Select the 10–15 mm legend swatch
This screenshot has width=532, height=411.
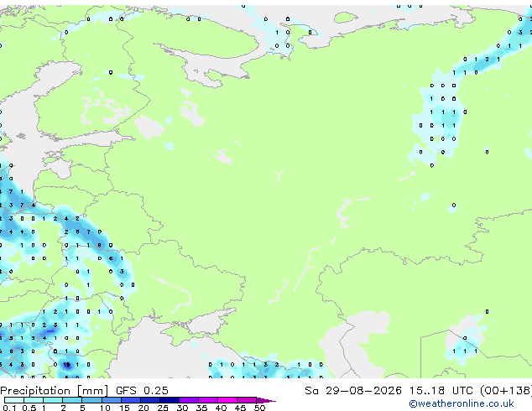pos(111,400)
